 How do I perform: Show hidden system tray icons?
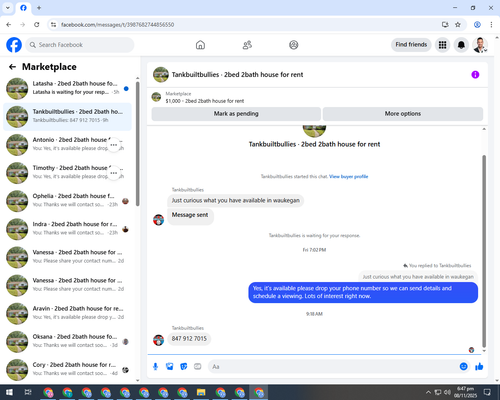(428, 392)
